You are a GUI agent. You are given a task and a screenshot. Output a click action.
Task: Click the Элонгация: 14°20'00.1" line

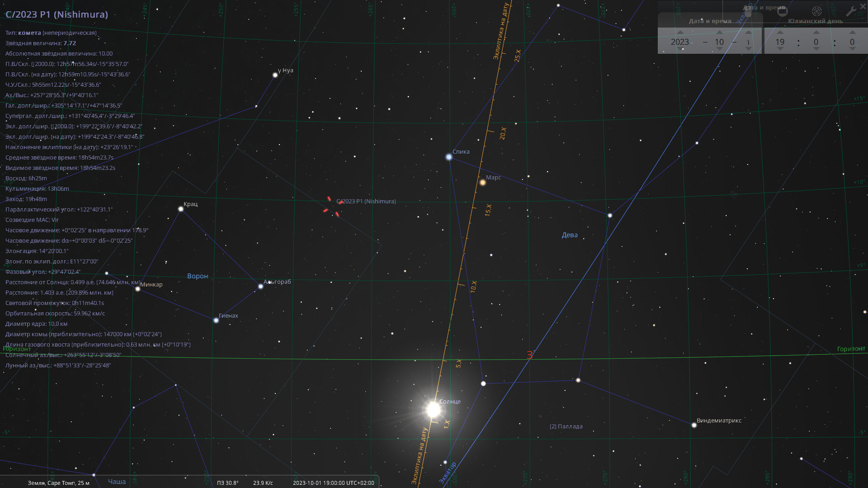(x=37, y=251)
